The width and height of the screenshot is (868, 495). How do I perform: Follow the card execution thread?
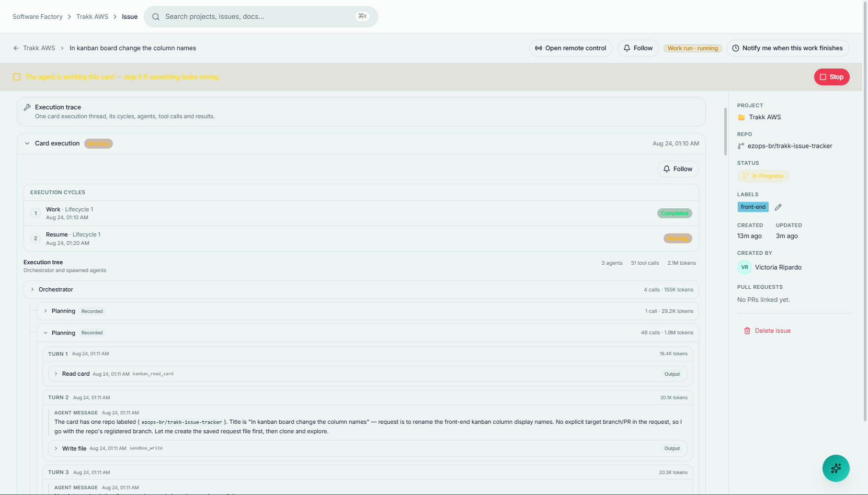click(x=678, y=169)
